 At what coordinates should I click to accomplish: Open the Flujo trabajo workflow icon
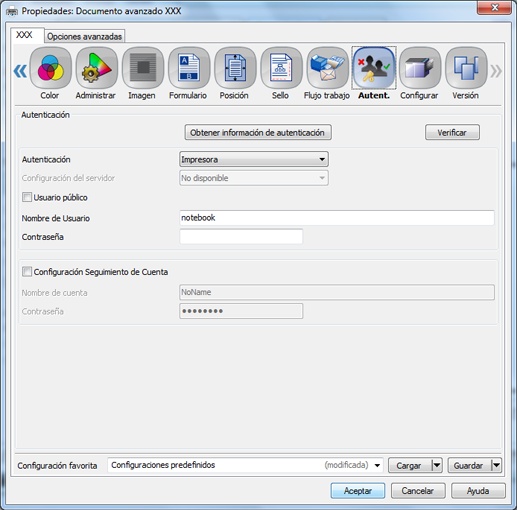coord(327,69)
